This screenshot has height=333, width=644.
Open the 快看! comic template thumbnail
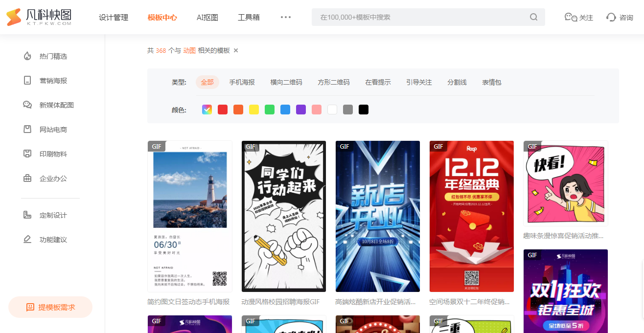point(566,183)
